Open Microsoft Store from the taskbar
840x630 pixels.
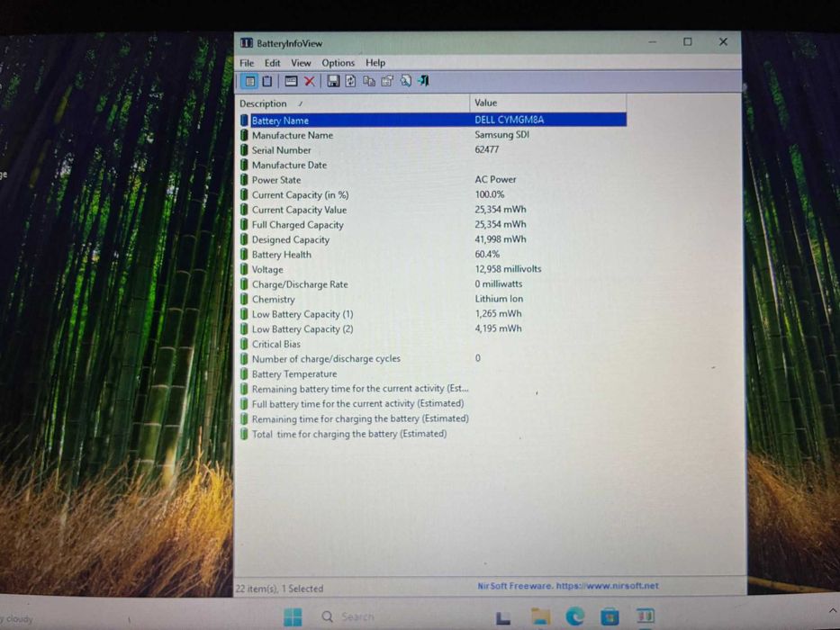pos(610,616)
